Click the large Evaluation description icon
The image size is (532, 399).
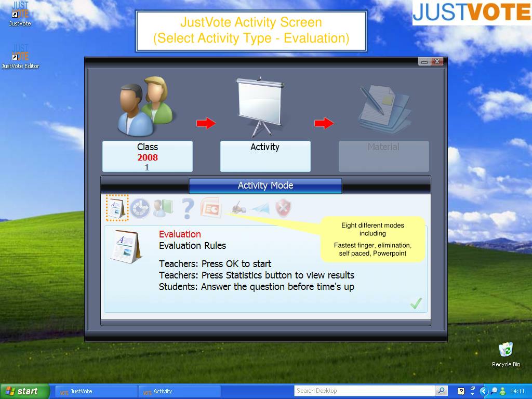point(126,247)
